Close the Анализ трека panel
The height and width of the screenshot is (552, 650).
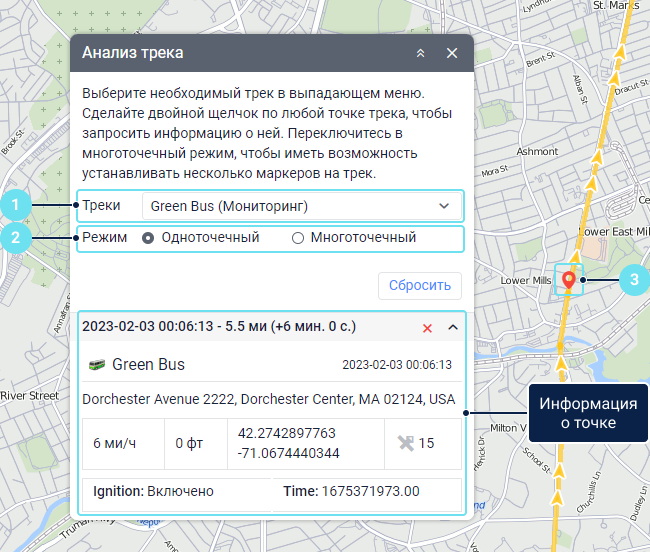point(452,53)
